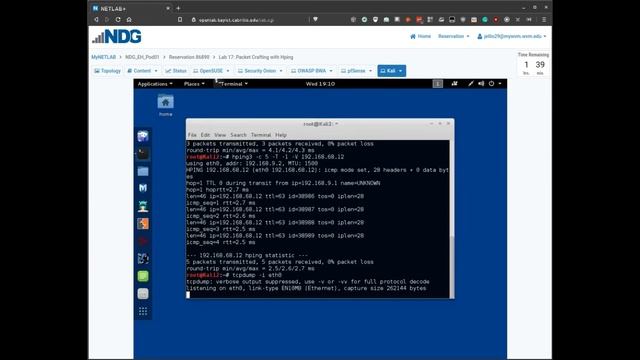
Task: Open the power icon in Kali top bar
Action: tap(491, 84)
